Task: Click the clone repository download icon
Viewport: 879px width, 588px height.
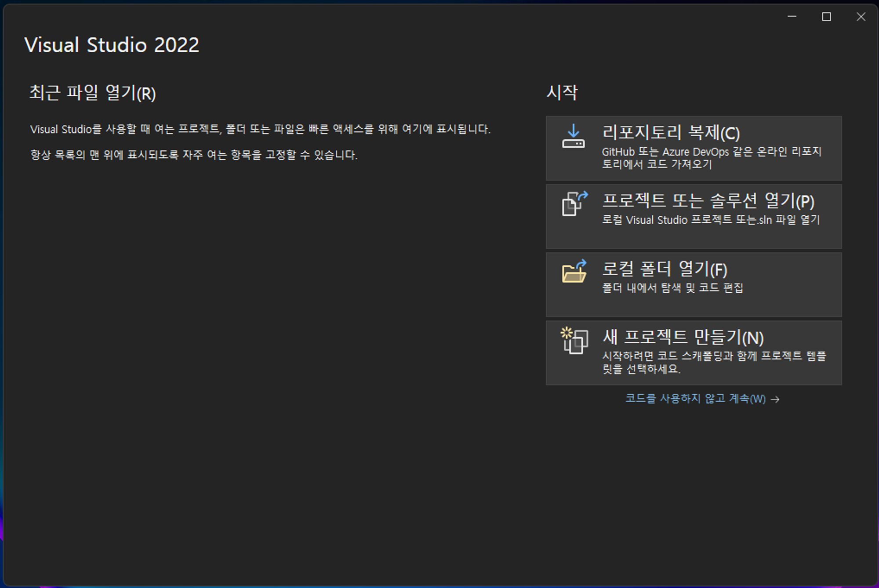Action: (x=574, y=137)
